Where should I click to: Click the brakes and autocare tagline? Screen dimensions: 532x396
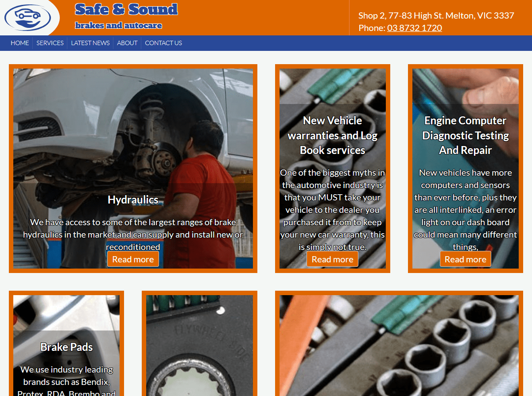[x=119, y=26]
